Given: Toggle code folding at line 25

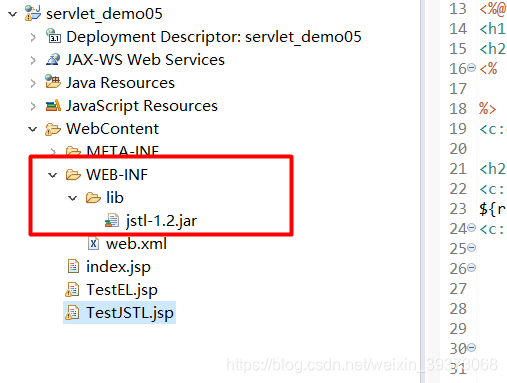Looking at the screenshot, I should click(471, 248).
